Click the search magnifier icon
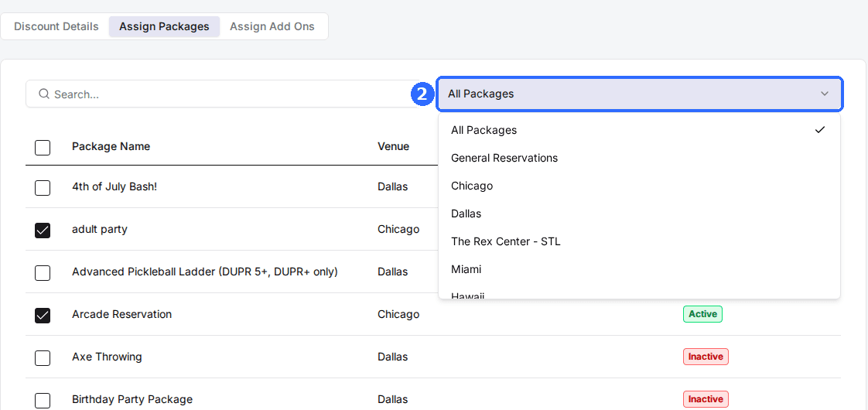 [x=44, y=94]
